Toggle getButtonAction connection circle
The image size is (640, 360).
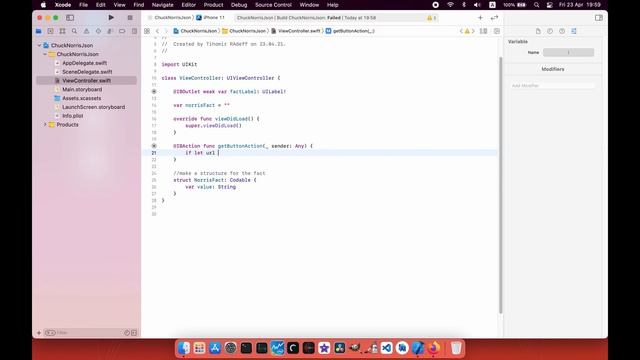[x=154, y=146]
